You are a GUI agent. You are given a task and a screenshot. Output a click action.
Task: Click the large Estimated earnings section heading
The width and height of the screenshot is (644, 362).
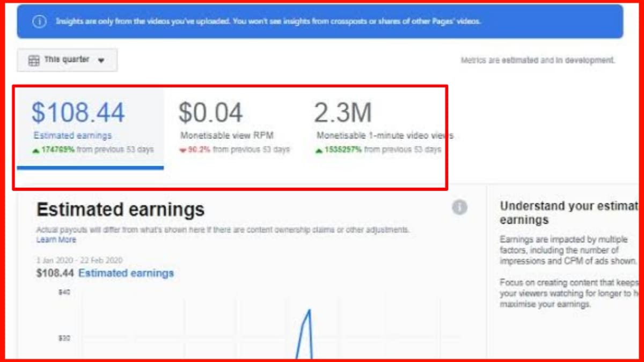click(120, 209)
